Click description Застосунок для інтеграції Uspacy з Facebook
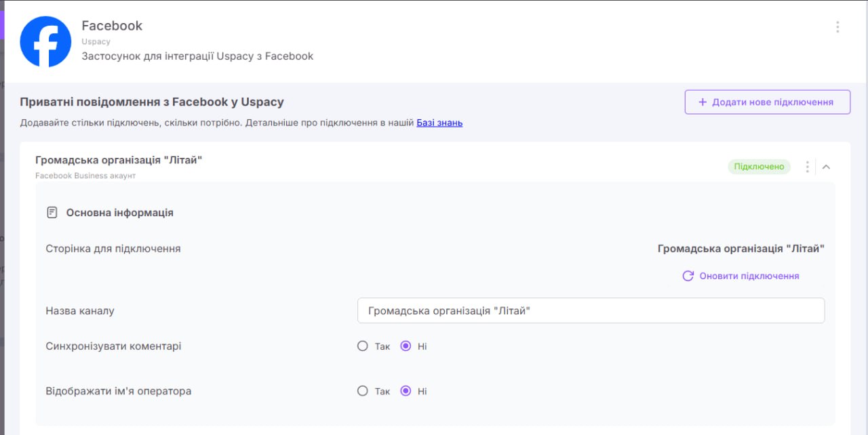868x435 pixels. [x=197, y=56]
